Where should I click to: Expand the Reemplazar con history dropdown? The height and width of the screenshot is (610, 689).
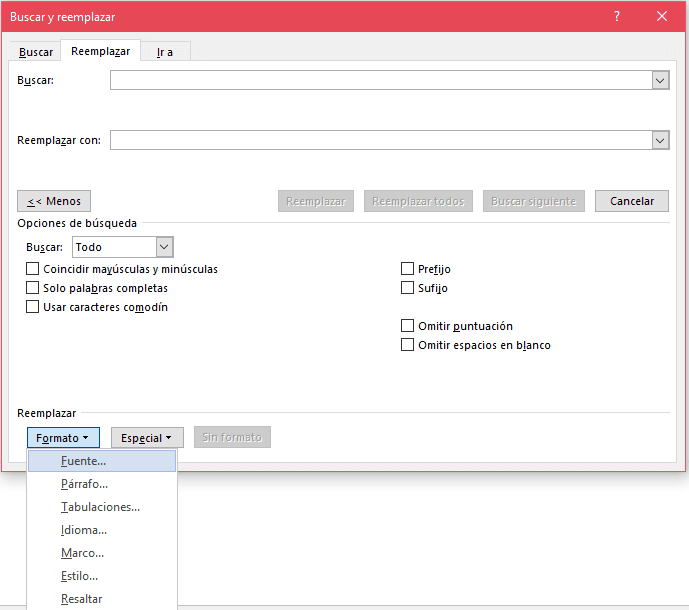pos(660,141)
